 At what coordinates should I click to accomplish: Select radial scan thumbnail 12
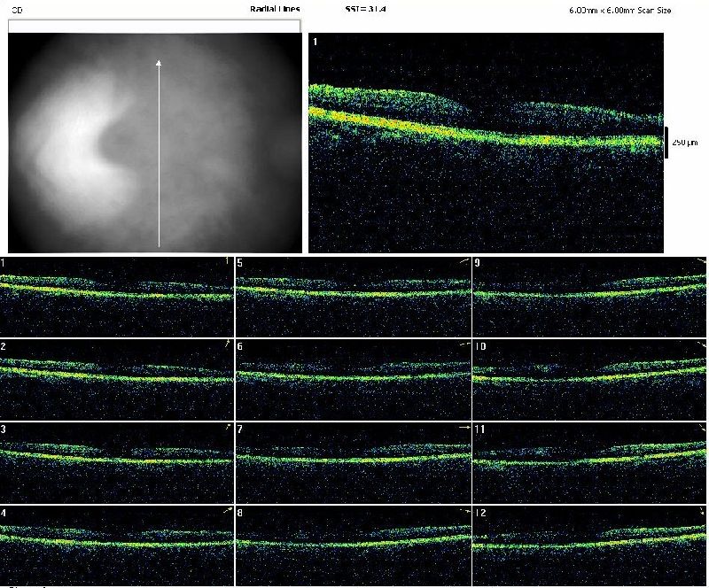point(590,545)
